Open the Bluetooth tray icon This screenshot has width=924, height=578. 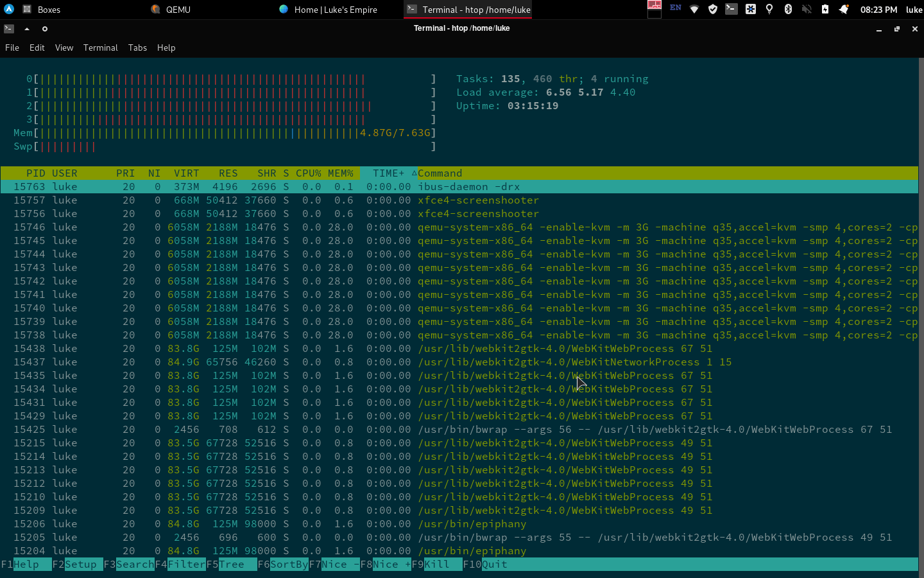(788, 9)
